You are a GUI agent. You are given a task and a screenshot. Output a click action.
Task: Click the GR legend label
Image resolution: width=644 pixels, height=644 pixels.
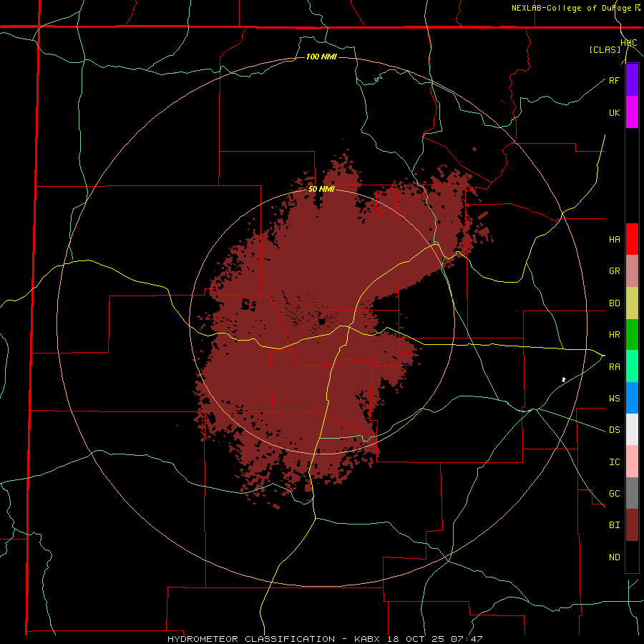coord(614,271)
